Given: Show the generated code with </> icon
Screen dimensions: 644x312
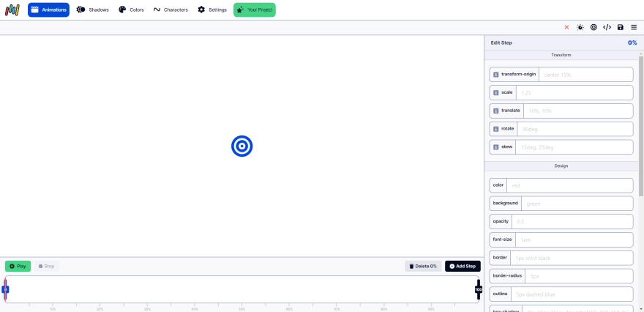Looking at the screenshot, I should coord(607,27).
